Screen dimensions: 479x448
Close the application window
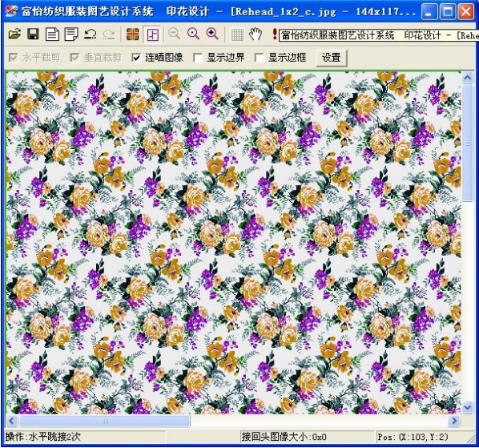466,11
